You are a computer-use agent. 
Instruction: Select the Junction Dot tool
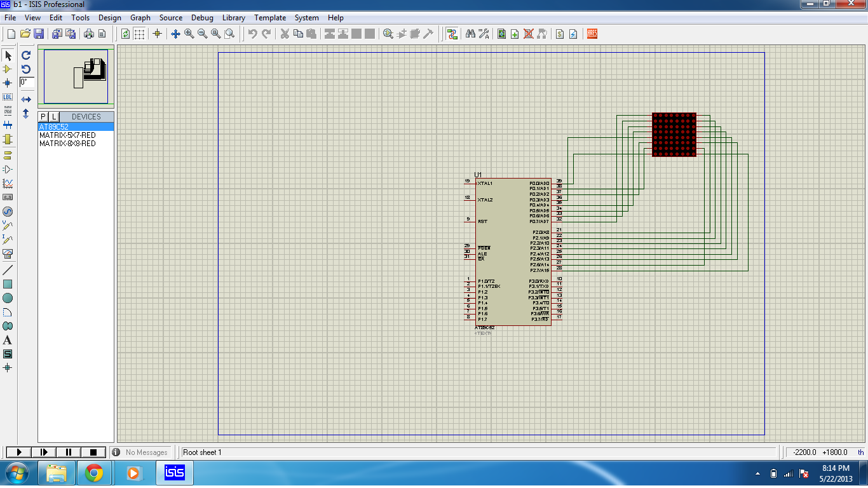click(8, 83)
